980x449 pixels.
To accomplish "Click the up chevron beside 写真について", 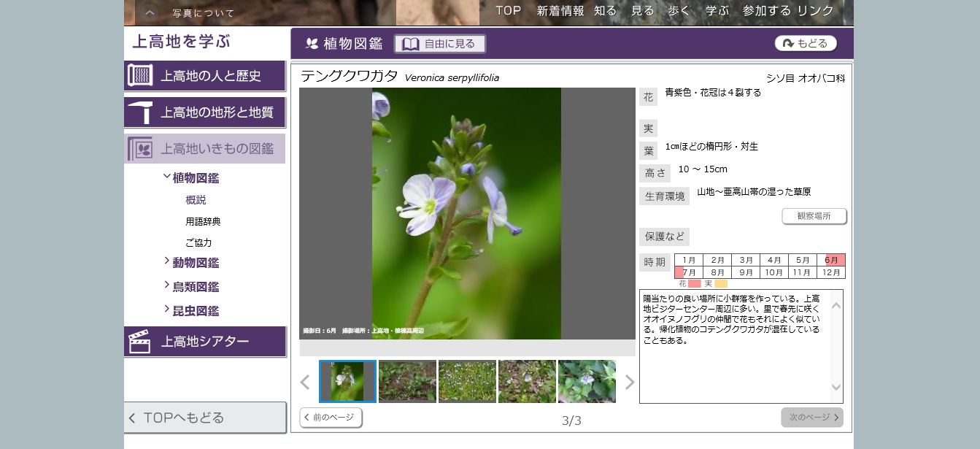I will coord(149,12).
